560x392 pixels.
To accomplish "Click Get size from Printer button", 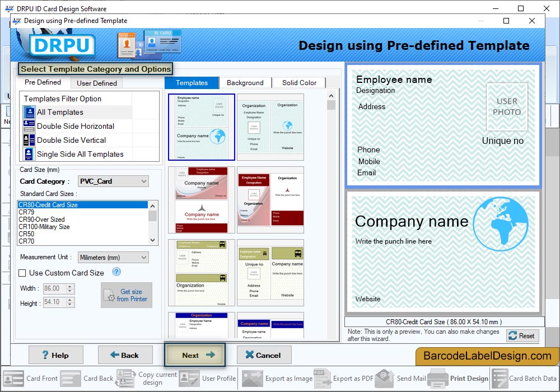I will click(127, 295).
